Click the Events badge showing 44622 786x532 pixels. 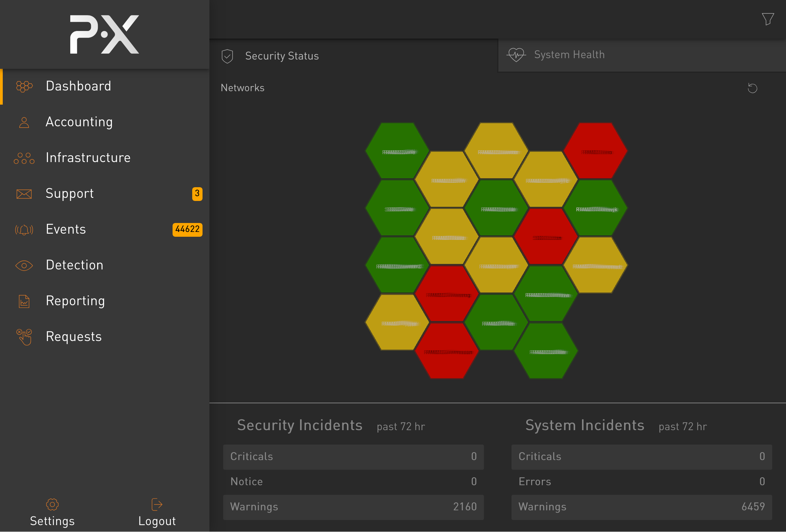pyautogui.click(x=187, y=230)
